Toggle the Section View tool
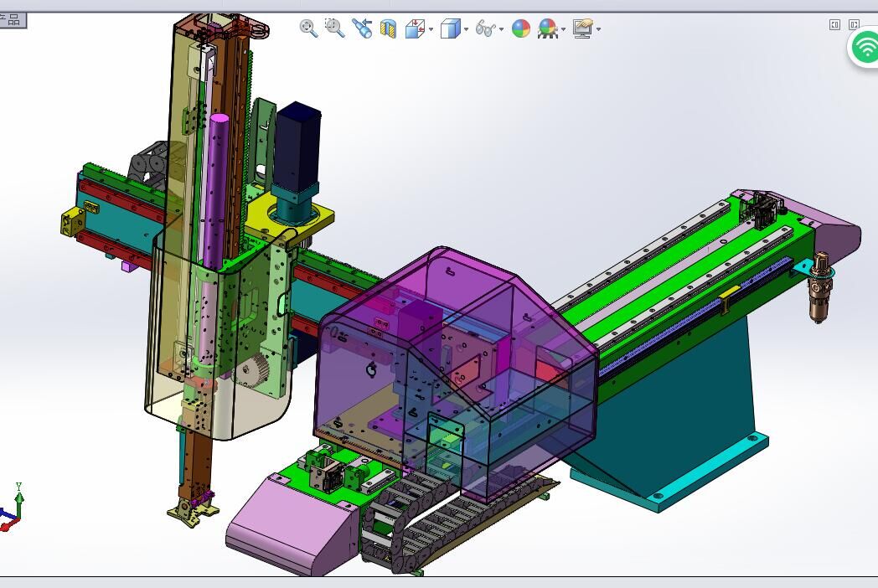This screenshot has width=878, height=588. 388,28
